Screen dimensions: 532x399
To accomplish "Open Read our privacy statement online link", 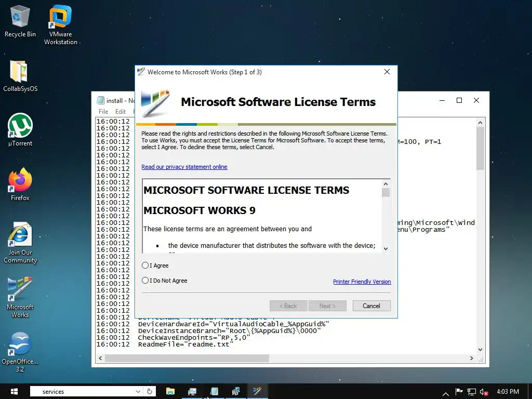I will (x=184, y=167).
